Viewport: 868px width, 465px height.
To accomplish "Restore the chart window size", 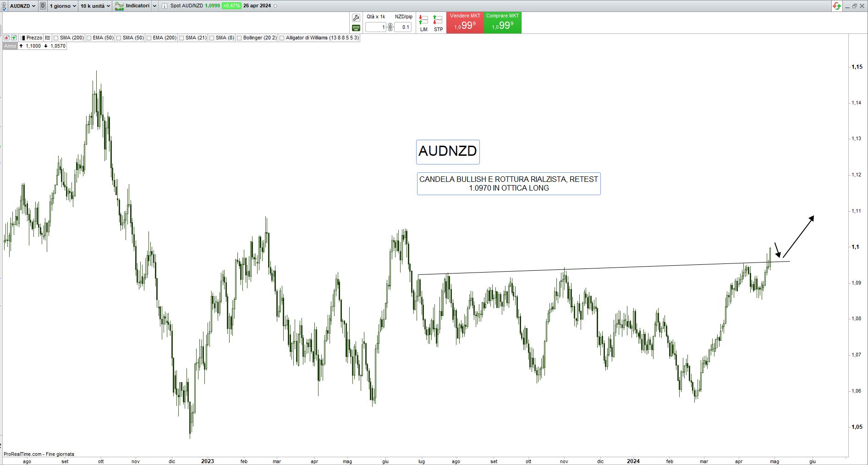I will click(x=855, y=6).
